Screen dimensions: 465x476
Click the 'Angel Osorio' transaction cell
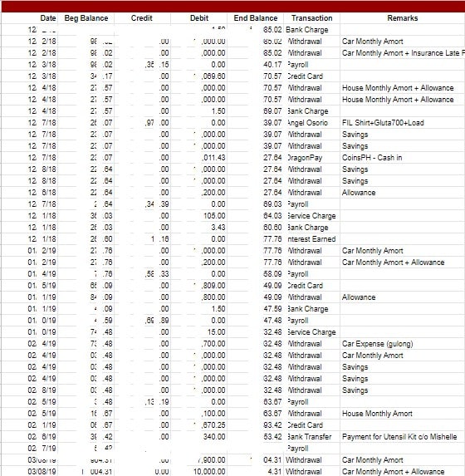[311, 123]
